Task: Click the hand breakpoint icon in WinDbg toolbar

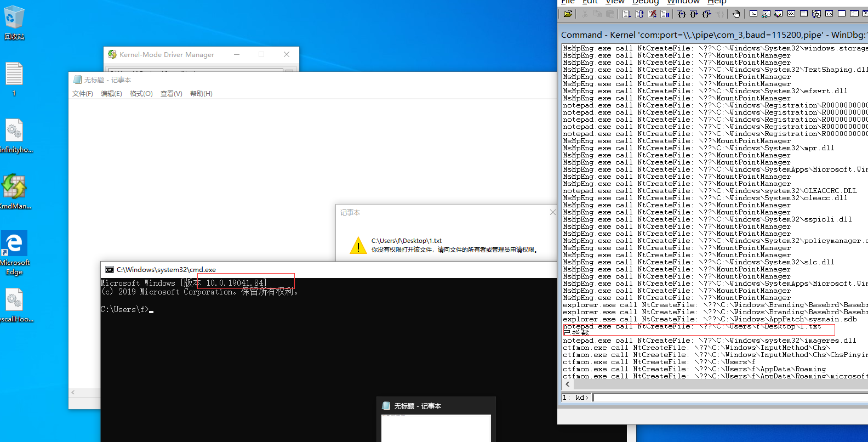Action: (x=736, y=14)
